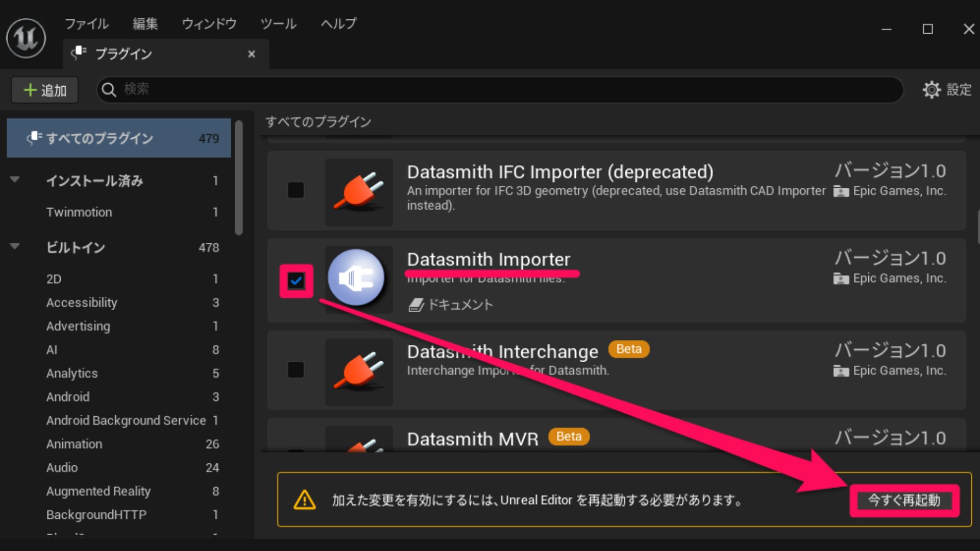Viewport: 980px width, 551px height.
Task: Open the ツール menu
Action: point(278,23)
